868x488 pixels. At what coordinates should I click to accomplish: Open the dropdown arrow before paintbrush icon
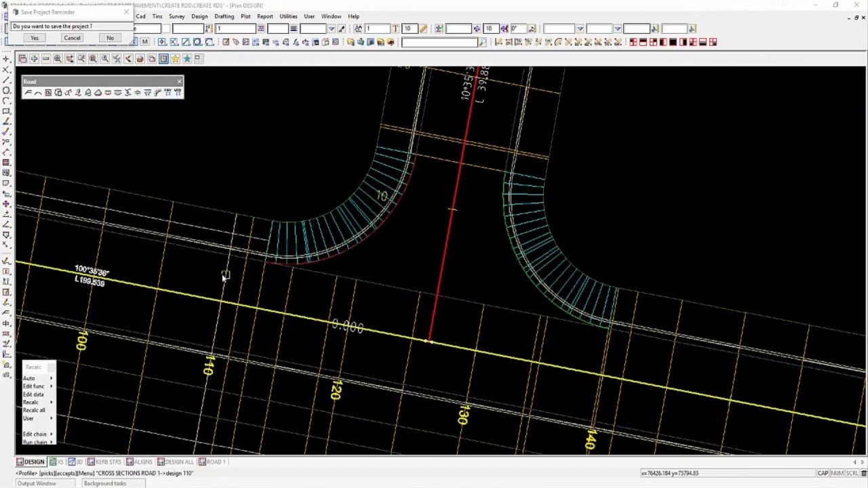[x=332, y=28]
